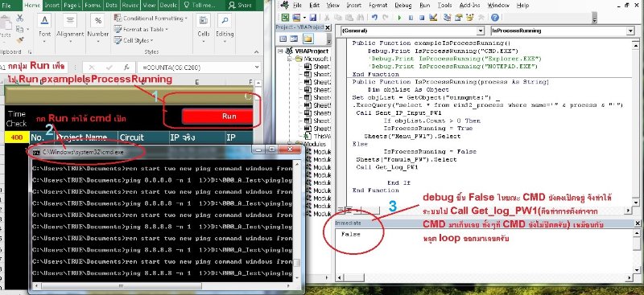Click the red Run button on worksheet
This screenshot has height=295, width=644.
pos(218,116)
